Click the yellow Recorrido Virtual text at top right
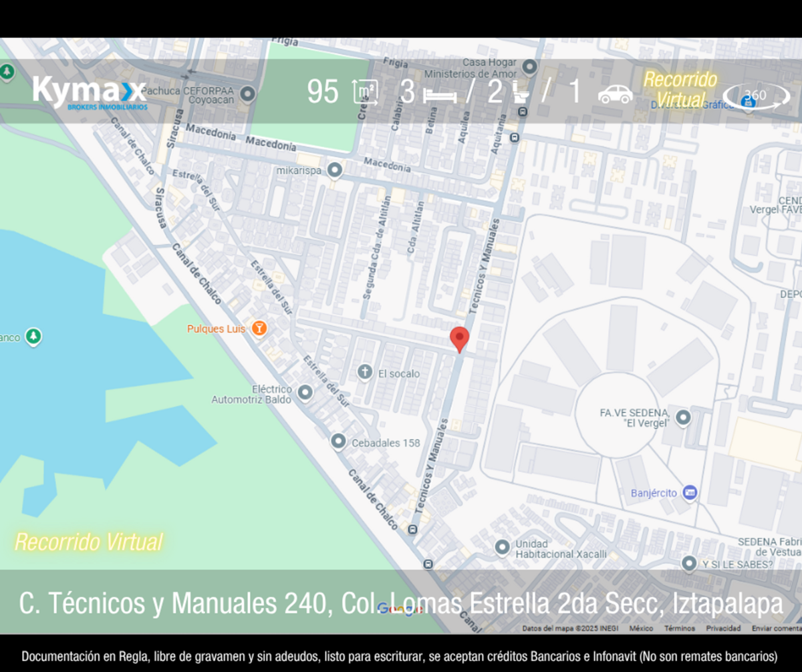The width and height of the screenshot is (802, 672). point(680,90)
